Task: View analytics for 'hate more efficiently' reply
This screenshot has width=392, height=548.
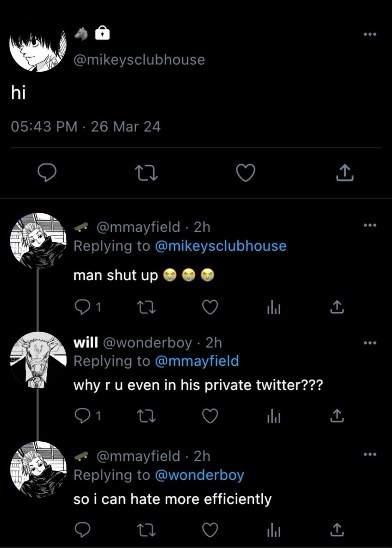Action: pos(273,530)
